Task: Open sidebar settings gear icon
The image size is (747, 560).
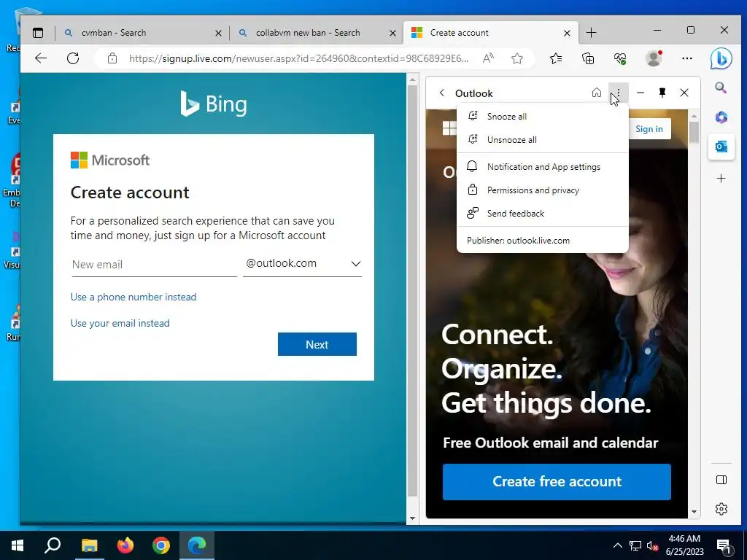Action: [x=721, y=508]
